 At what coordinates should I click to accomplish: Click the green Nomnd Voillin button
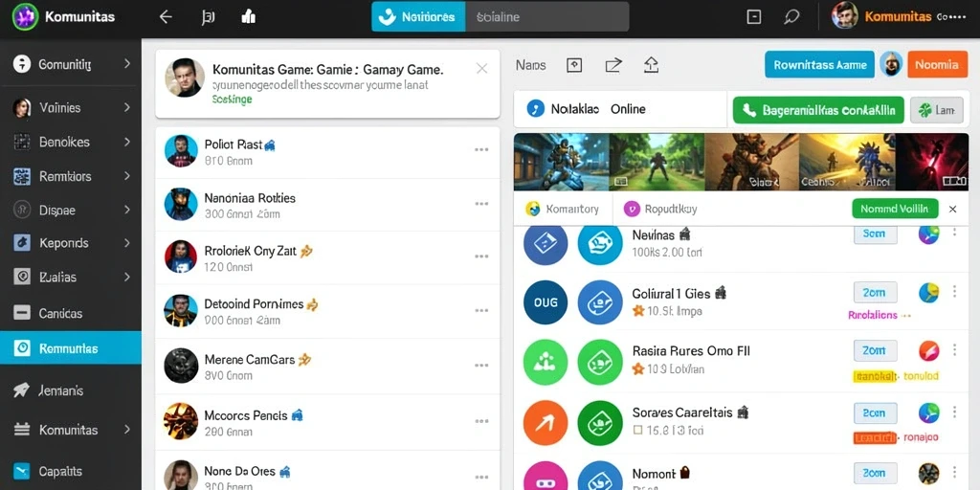895,209
